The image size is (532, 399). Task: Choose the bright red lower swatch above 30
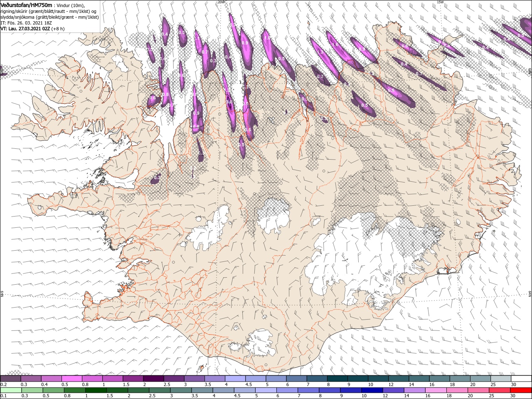(521, 390)
